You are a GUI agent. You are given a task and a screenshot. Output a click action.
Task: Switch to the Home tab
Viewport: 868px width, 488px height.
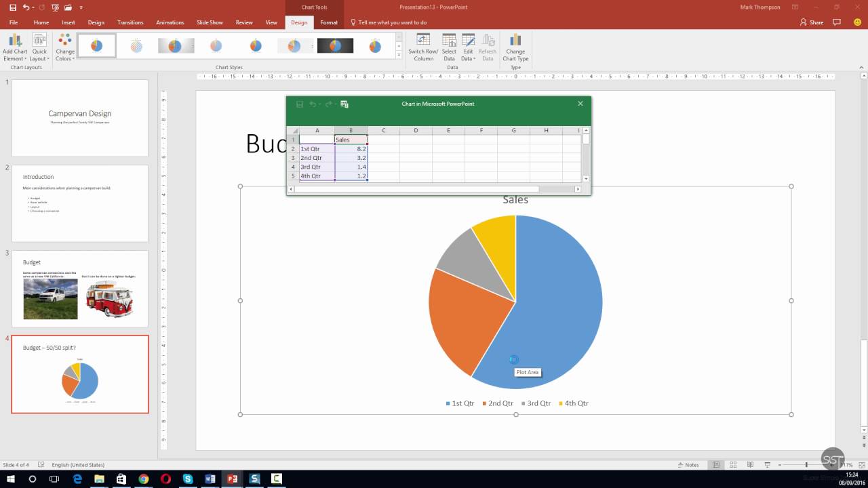tap(41, 22)
